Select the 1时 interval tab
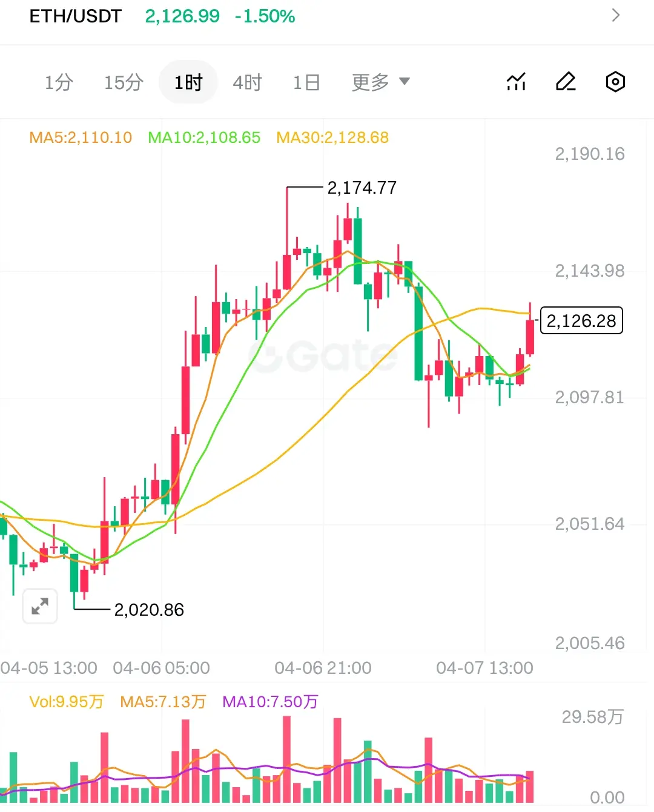The width and height of the screenshot is (654, 812). [x=188, y=82]
